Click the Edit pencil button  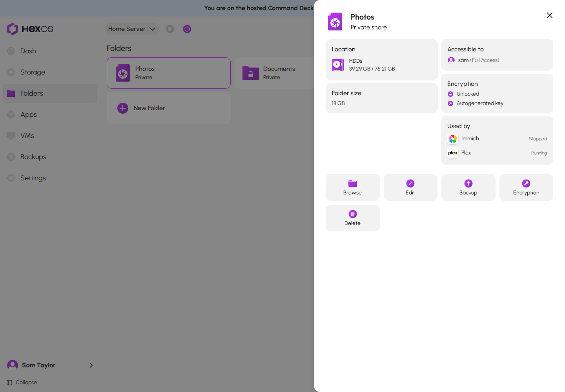pos(410,187)
